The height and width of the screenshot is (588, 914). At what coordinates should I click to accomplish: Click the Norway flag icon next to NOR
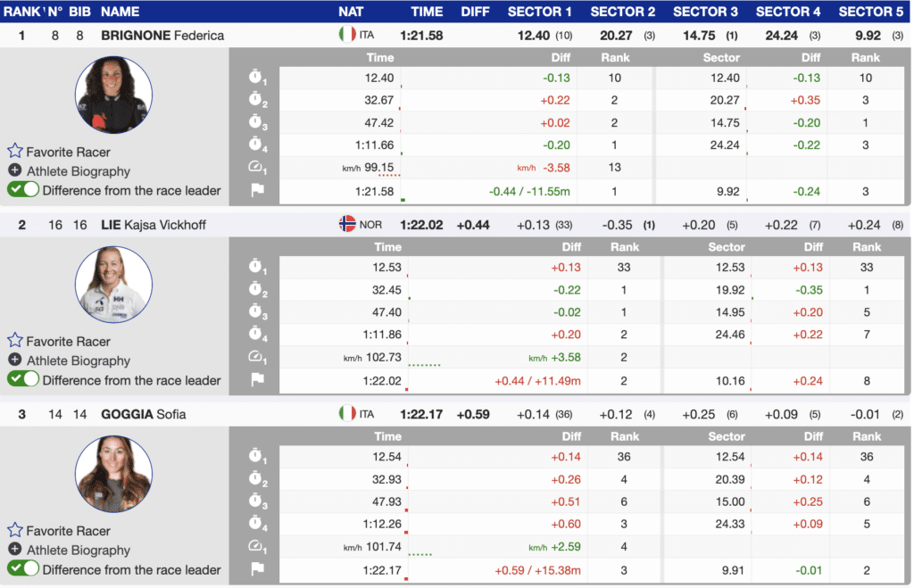pyautogui.click(x=347, y=225)
